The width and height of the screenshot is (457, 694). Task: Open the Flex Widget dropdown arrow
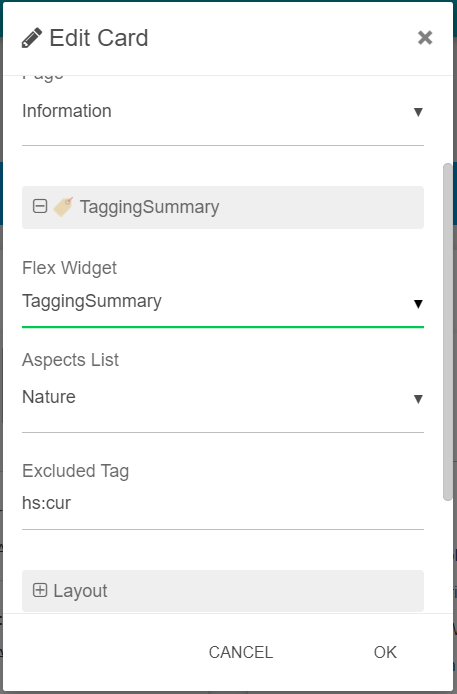point(418,304)
